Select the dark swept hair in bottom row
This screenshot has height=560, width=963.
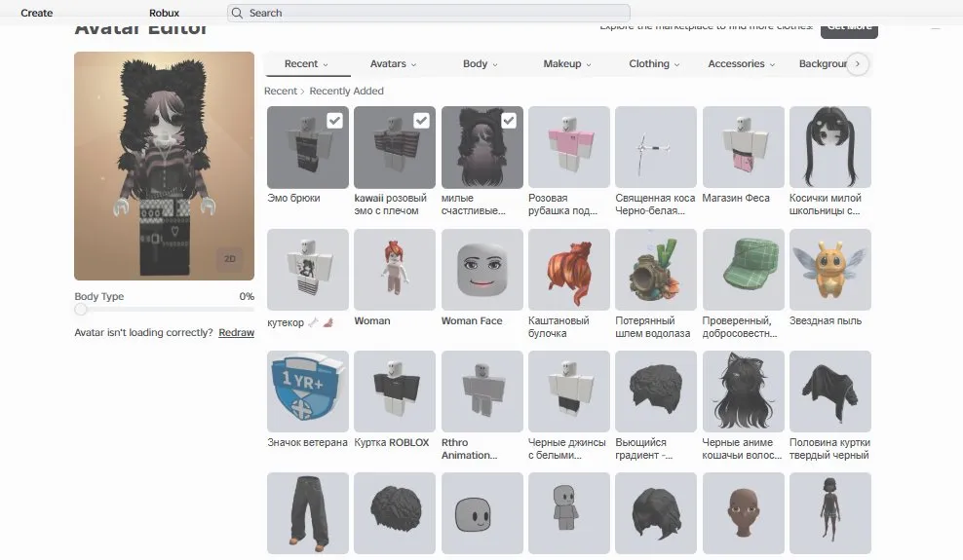[656, 513]
